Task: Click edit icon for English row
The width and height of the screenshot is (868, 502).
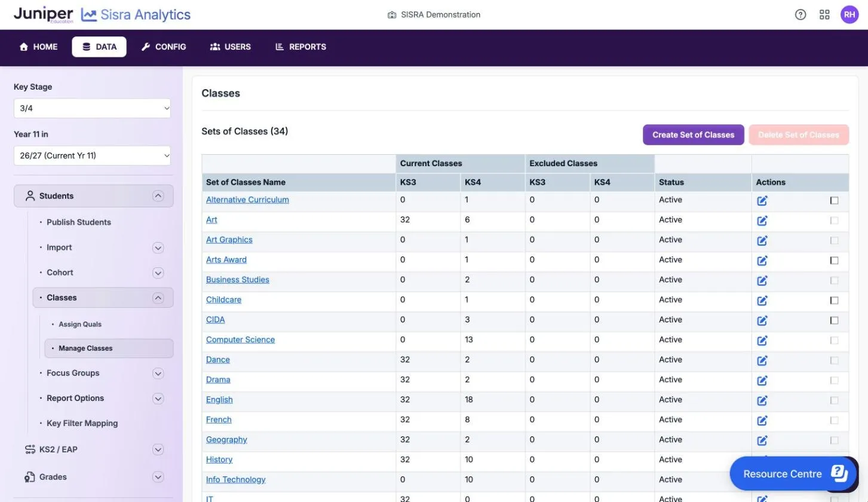Action: [762, 400]
